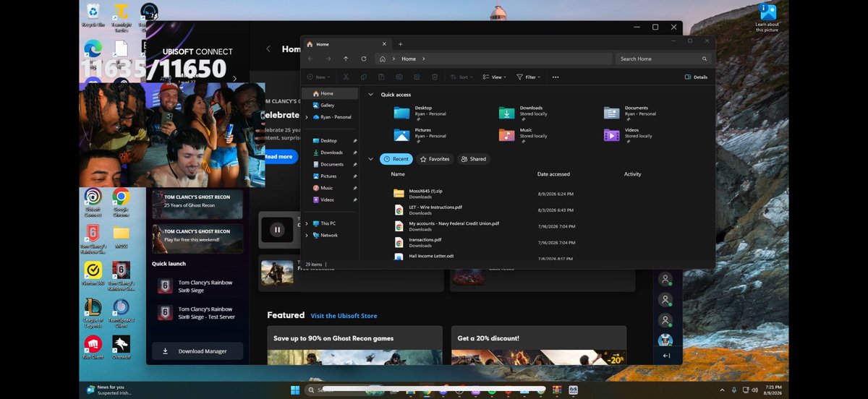Open the View dropdown in File Explorer
This screenshot has width=868, height=399.
tap(495, 77)
